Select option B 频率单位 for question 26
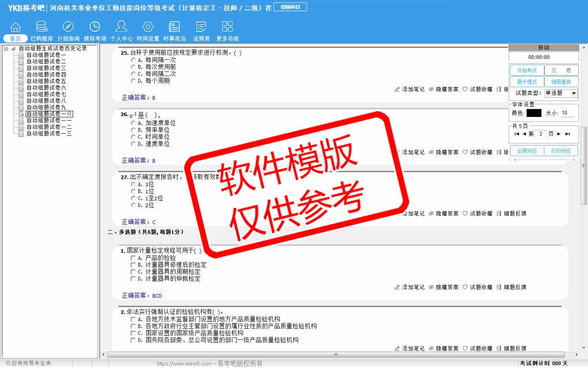The height and width of the screenshot is (368, 588). point(134,130)
